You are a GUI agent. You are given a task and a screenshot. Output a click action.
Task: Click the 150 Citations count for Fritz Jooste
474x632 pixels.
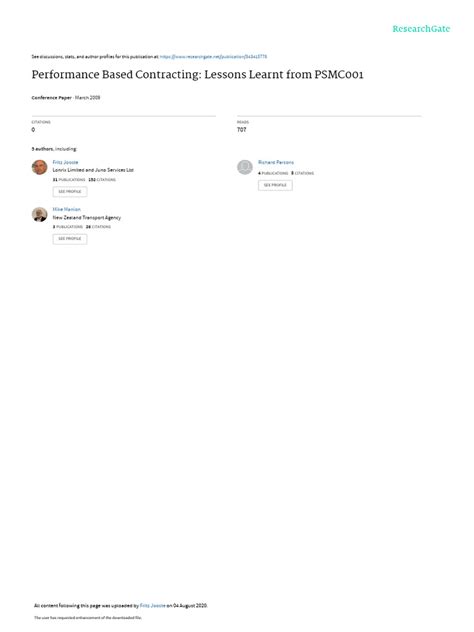(102, 180)
